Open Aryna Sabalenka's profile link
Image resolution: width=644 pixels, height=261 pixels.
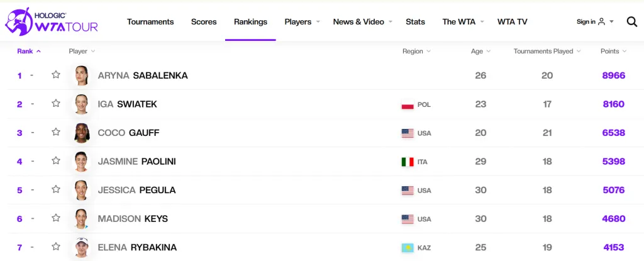pyautogui.click(x=143, y=75)
